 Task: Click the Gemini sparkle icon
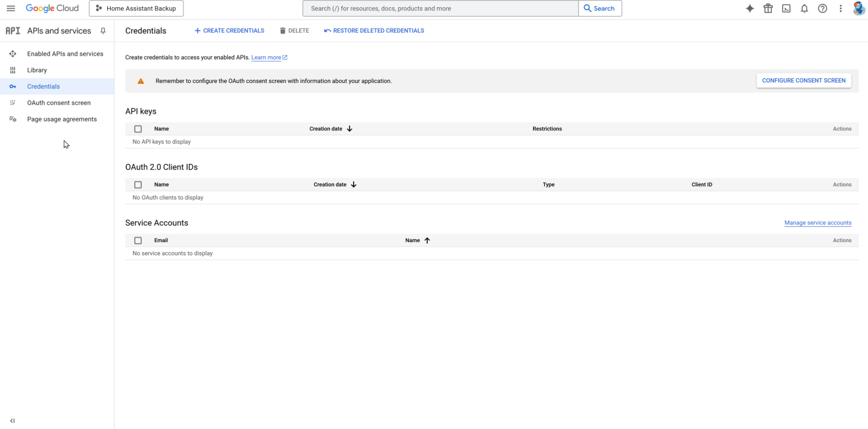pos(749,8)
